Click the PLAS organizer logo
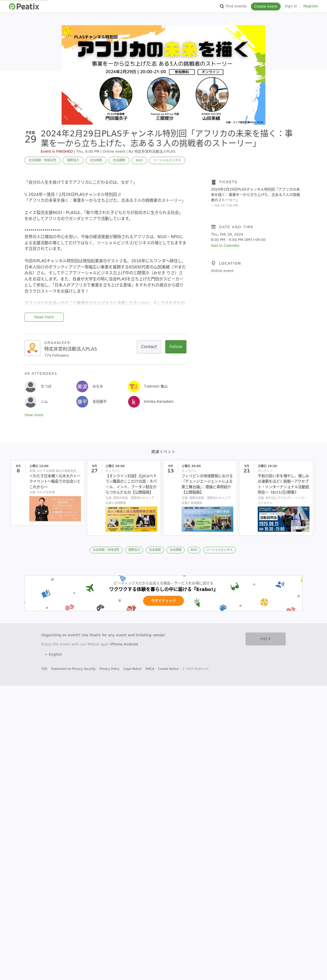Screen dimensions: 327x980 coord(32,348)
